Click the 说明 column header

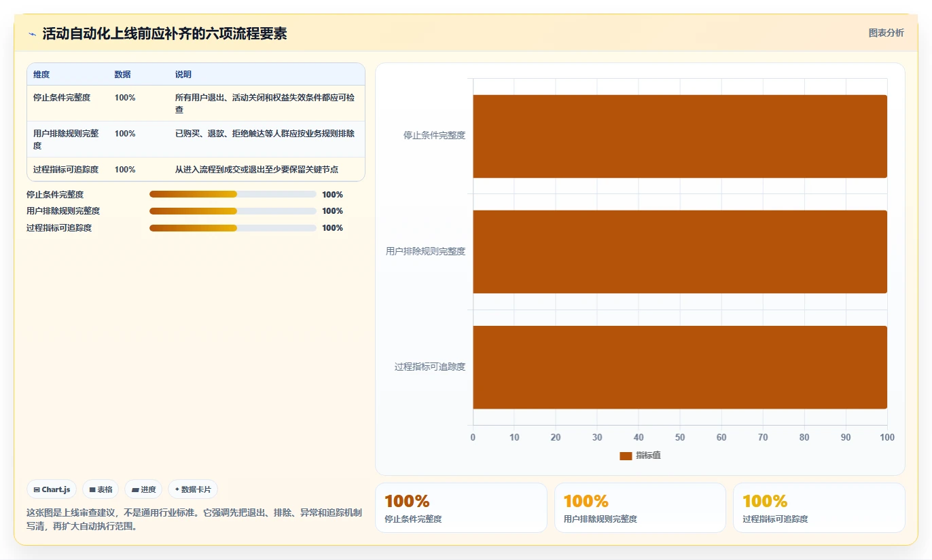[183, 75]
